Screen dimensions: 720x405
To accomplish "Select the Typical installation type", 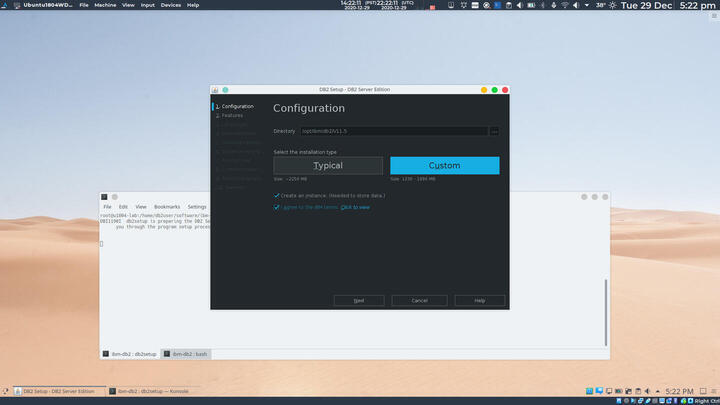I will [x=328, y=166].
